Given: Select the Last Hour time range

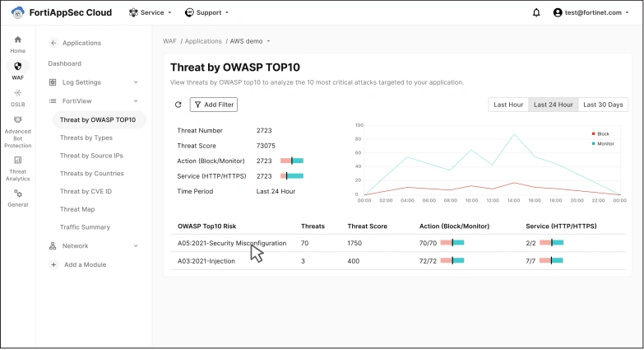Looking at the screenshot, I should [x=508, y=105].
